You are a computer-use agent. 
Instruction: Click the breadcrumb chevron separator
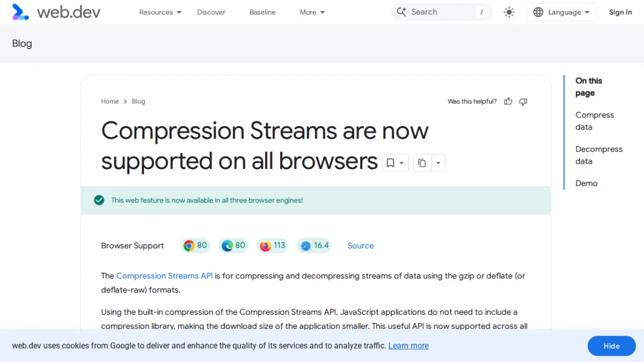click(125, 101)
